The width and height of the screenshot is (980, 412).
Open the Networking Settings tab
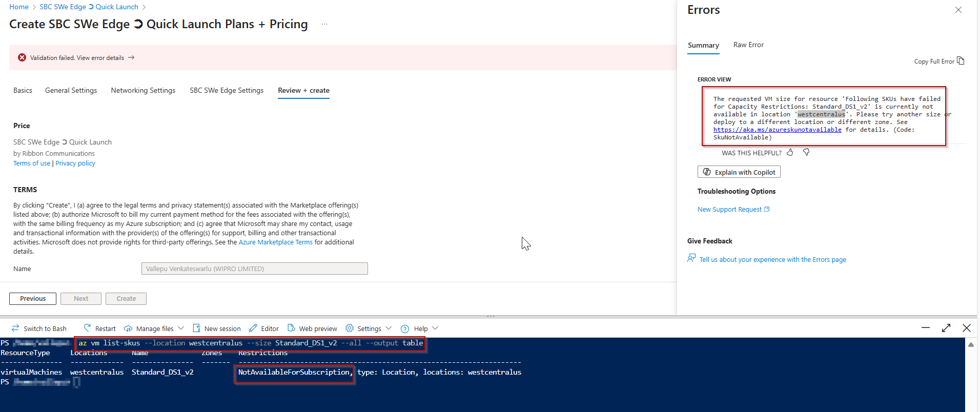[x=143, y=90]
